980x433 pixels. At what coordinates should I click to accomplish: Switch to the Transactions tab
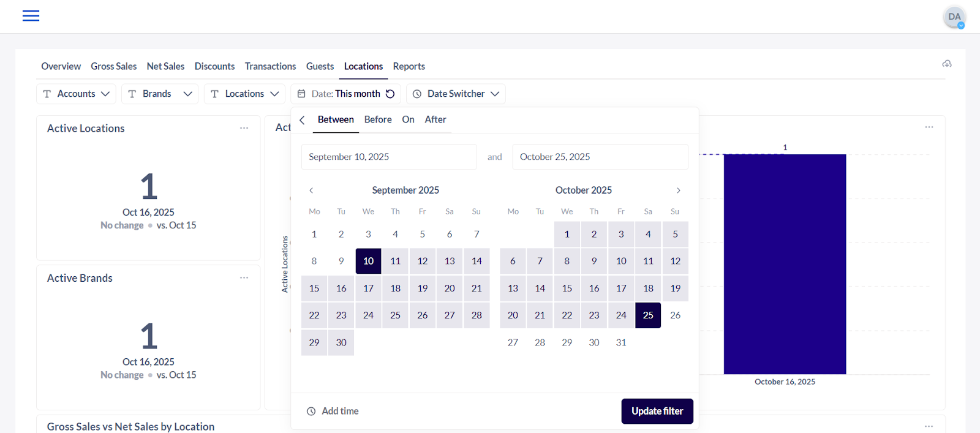point(270,66)
